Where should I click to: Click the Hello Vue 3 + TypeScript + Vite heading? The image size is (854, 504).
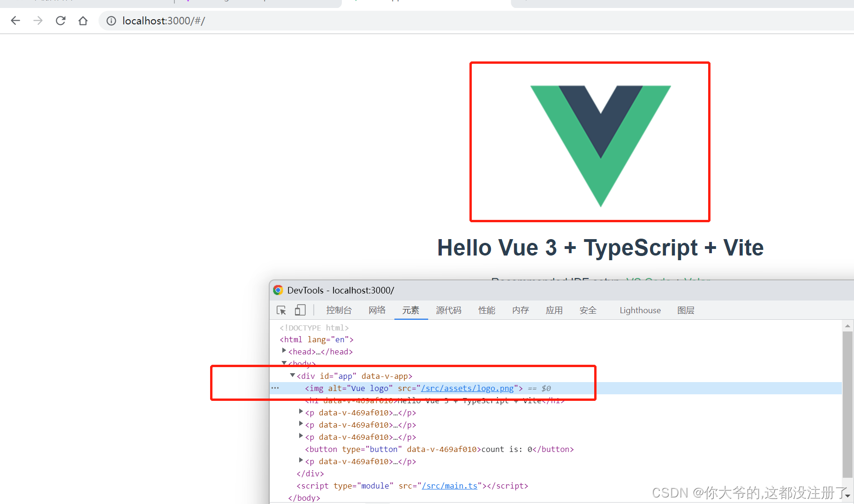point(600,248)
